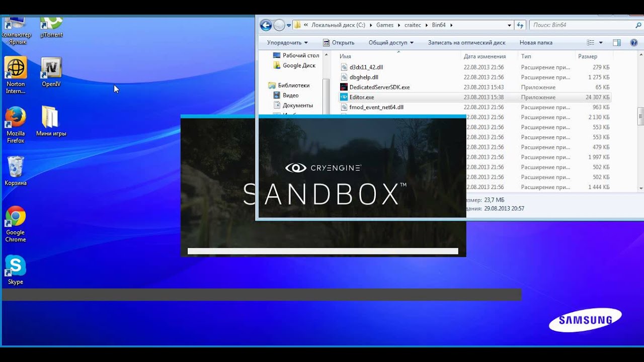Launch OpenIV from the desktop
The image size is (644, 362).
51,72
